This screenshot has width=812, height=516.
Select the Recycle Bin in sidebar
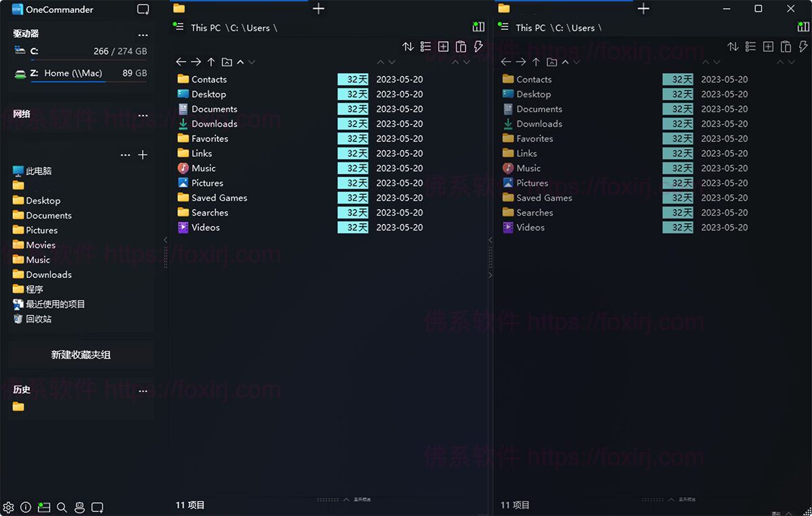pyautogui.click(x=35, y=319)
